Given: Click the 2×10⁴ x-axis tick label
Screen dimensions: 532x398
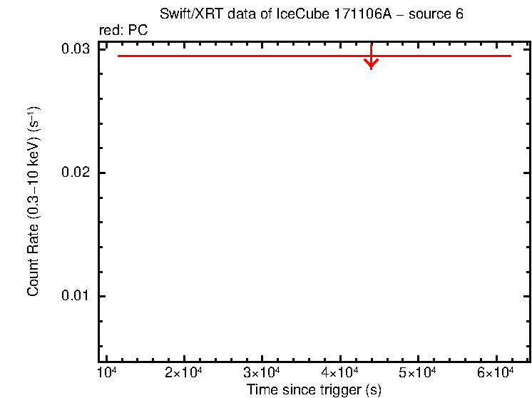Looking at the screenshot, I should coord(183,372).
